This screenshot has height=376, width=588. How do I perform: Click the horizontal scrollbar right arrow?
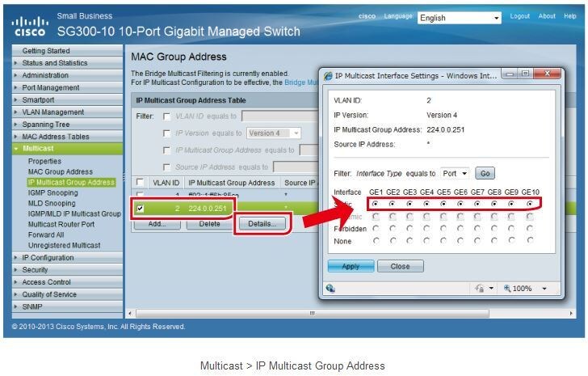coord(571,314)
